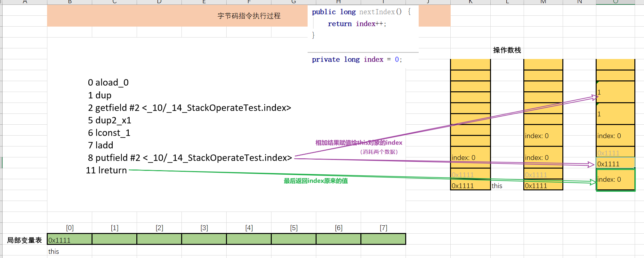Image resolution: width=644 pixels, height=258 pixels.
Task: Select the [2] index label
Action: 159,228
